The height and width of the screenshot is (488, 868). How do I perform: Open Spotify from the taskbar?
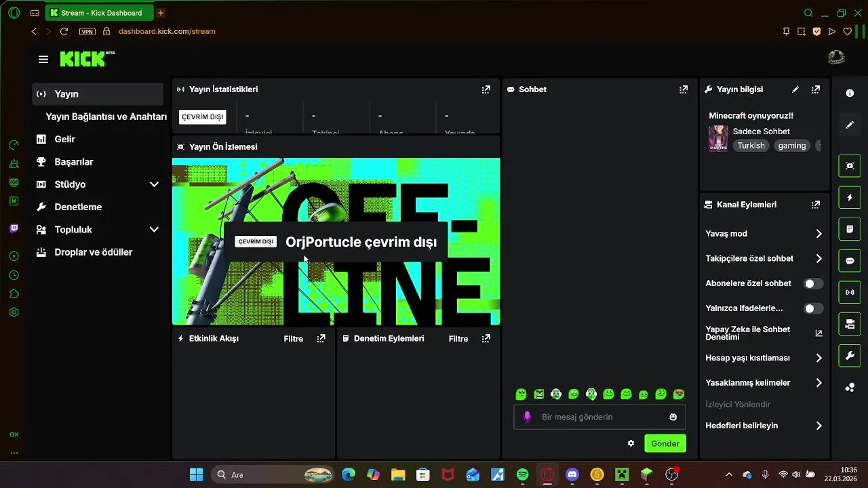point(522,474)
